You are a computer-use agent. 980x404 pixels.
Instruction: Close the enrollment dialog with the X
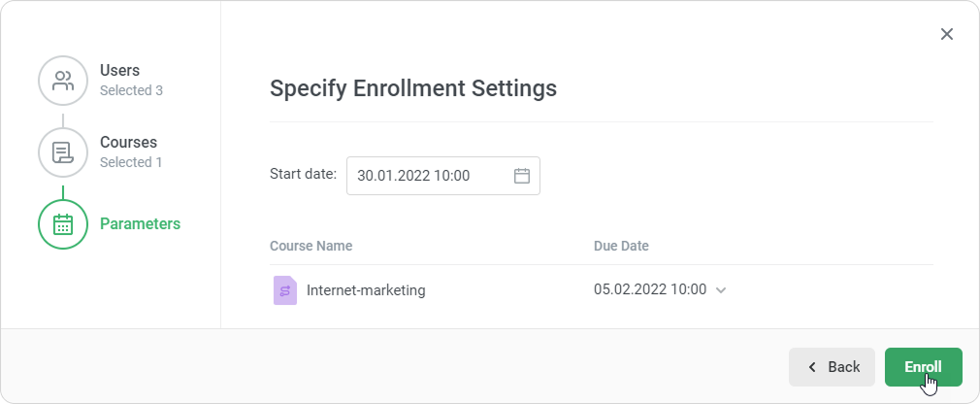tap(947, 34)
